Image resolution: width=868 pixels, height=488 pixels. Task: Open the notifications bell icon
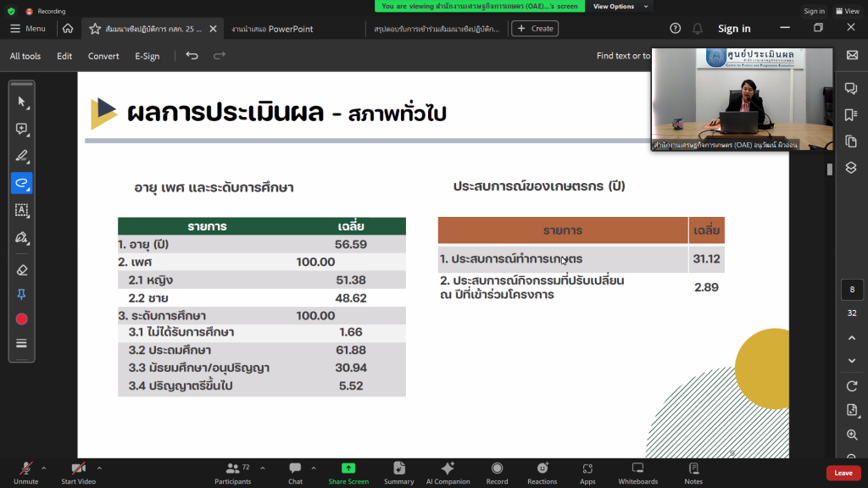pyautogui.click(x=698, y=29)
